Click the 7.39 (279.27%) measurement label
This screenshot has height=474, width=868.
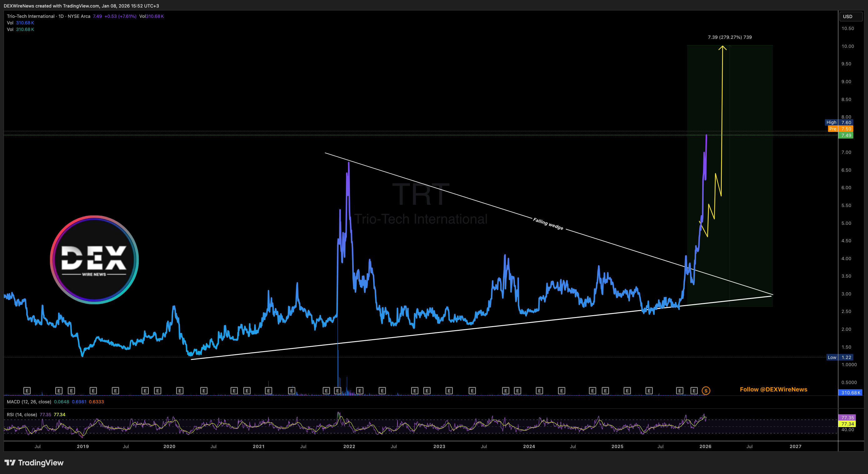pyautogui.click(x=730, y=37)
